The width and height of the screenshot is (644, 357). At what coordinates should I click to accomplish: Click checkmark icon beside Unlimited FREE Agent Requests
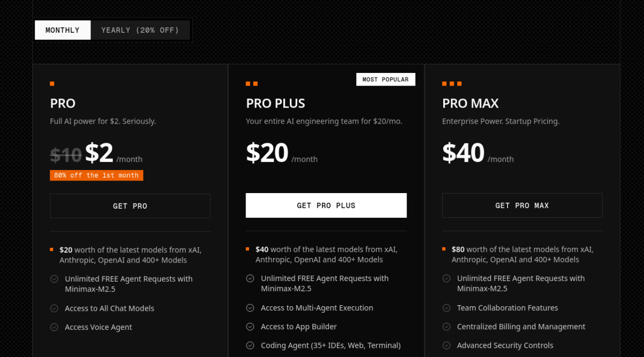(x=54, y=279)
